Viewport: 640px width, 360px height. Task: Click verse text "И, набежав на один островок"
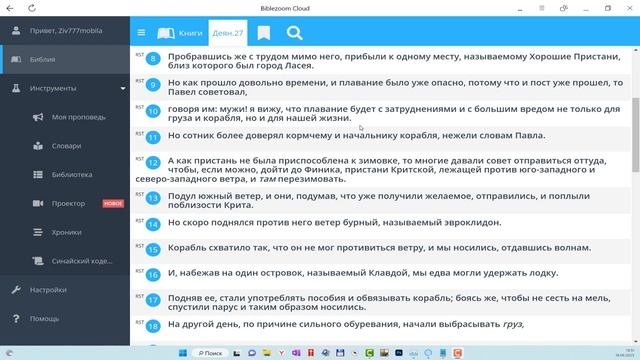[235, 273]
